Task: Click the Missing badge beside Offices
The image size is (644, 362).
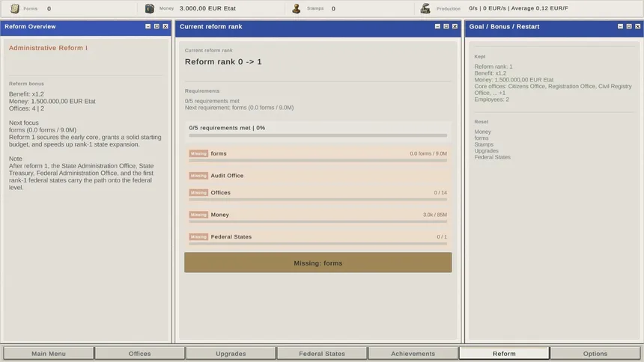Action: (x=198, y=192)
